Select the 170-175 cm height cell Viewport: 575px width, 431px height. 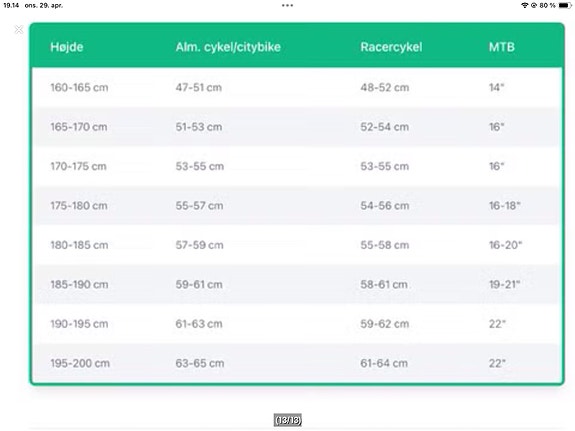point(78,167)
